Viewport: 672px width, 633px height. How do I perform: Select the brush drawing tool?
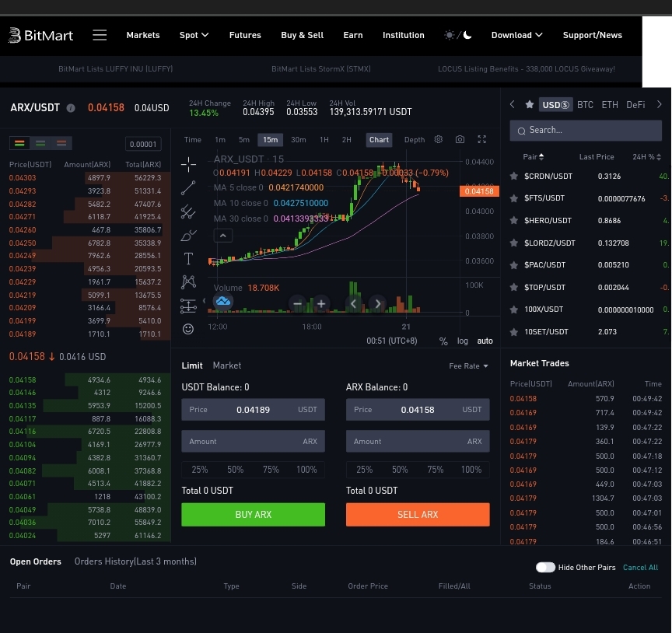[x=188, y=236]
